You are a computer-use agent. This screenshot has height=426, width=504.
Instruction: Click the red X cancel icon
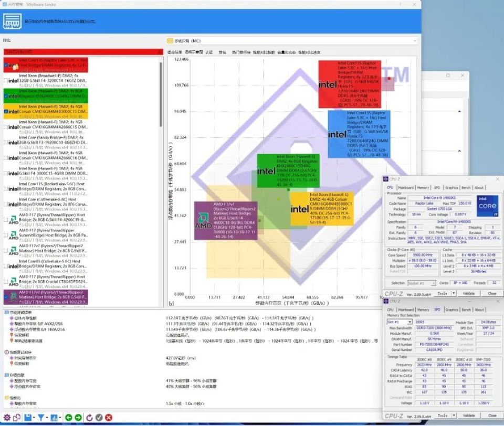click(x=109, y=417)
